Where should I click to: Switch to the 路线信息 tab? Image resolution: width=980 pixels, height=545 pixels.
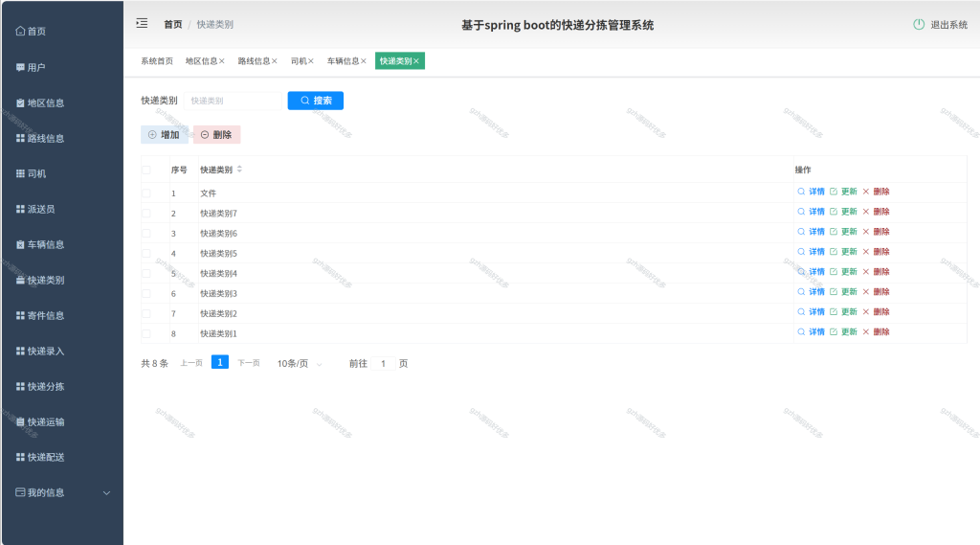pyautogui.click(x=254, y=61)
